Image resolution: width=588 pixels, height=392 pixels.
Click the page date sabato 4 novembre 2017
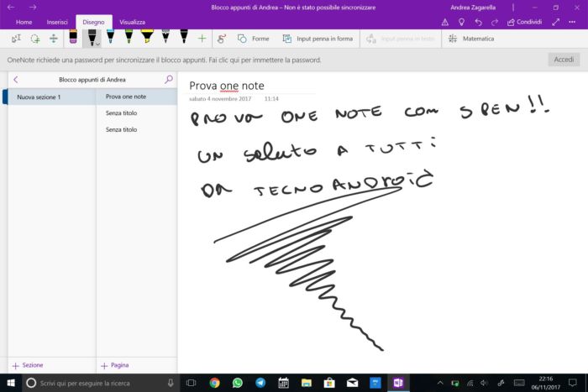[220, 99]
